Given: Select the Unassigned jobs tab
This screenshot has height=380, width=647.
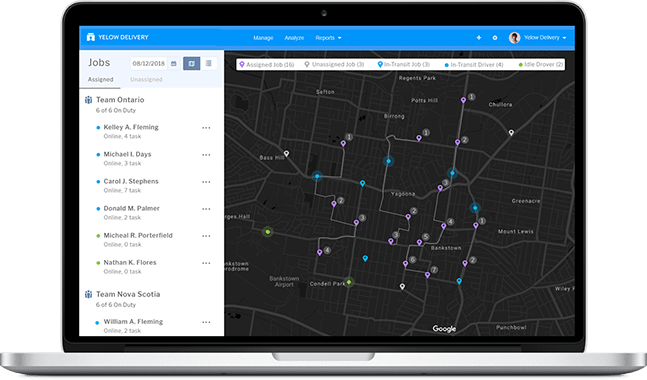Looking at the screenshot, I should coord(146,80).
